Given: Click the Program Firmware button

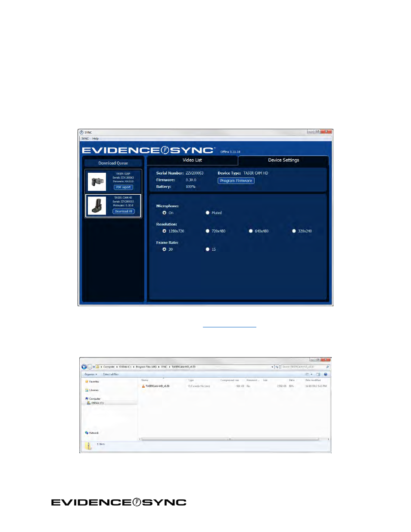Looking at the screenshot, I should [236, 181].
